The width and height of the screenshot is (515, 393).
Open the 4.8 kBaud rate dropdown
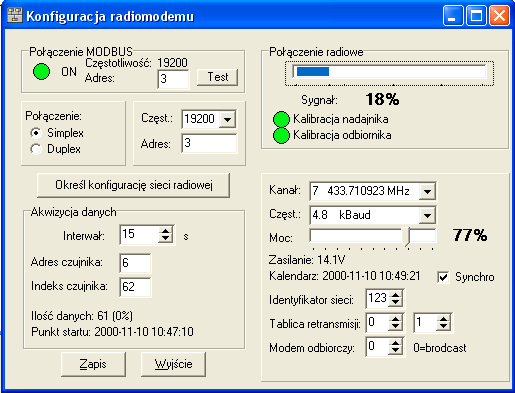click(427, 215)
